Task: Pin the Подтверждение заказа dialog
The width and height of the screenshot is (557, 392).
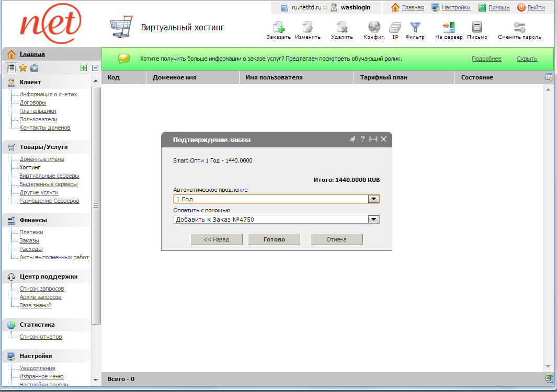Action: click(x=352, y=139)
